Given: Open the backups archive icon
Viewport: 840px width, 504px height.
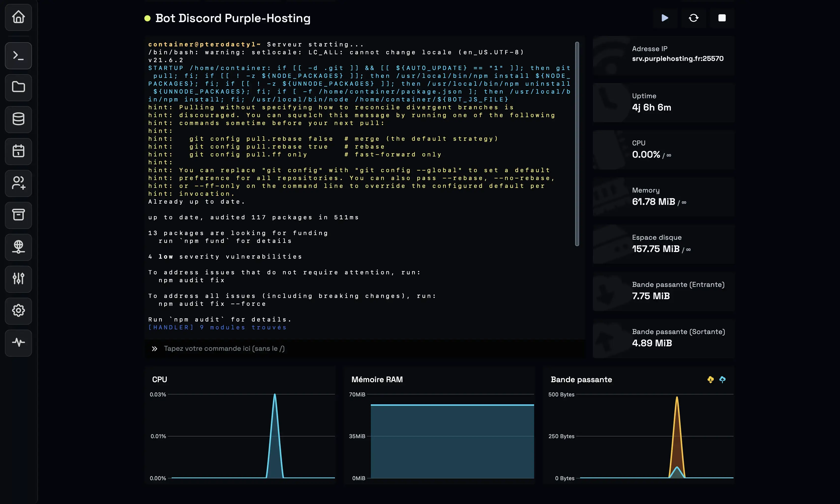Looking at the screenshot, I should pos(18,215).
